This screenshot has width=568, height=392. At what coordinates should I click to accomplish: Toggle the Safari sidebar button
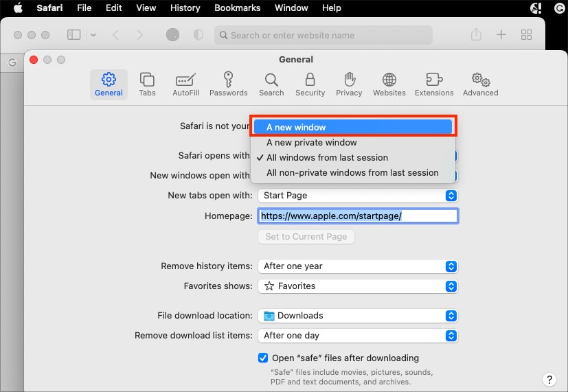[x=74, y=35]
